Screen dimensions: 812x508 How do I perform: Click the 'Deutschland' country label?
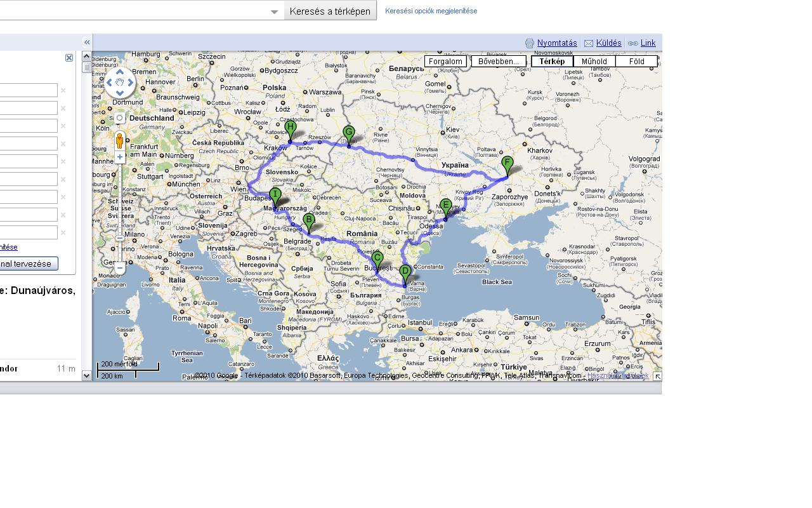[x=152, y=118]
